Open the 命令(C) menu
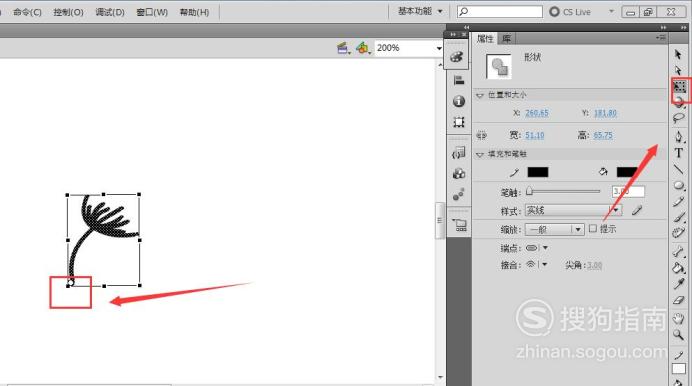This screenshot has height=386, width=692. pyautogui.click(x=27, y=12)
